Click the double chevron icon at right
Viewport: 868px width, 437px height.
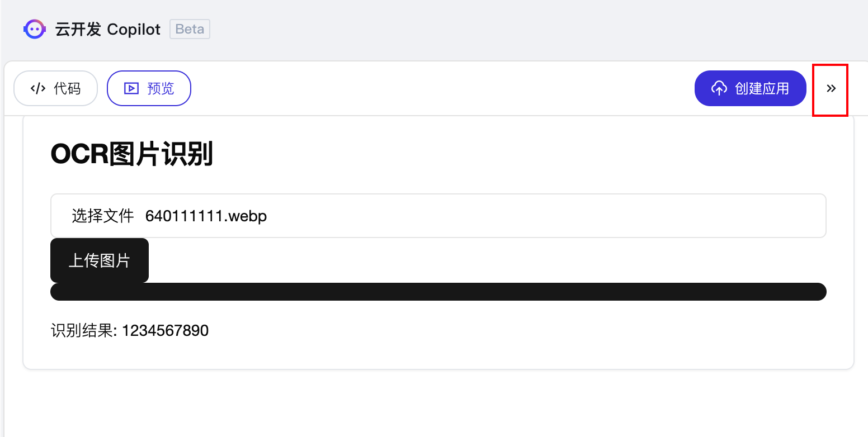point(831,88)
